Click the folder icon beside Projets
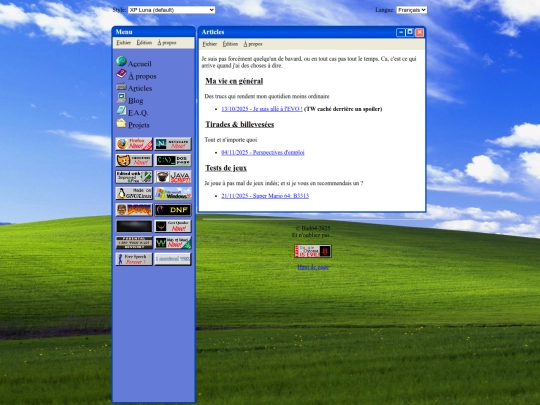 tap(121, 123)
